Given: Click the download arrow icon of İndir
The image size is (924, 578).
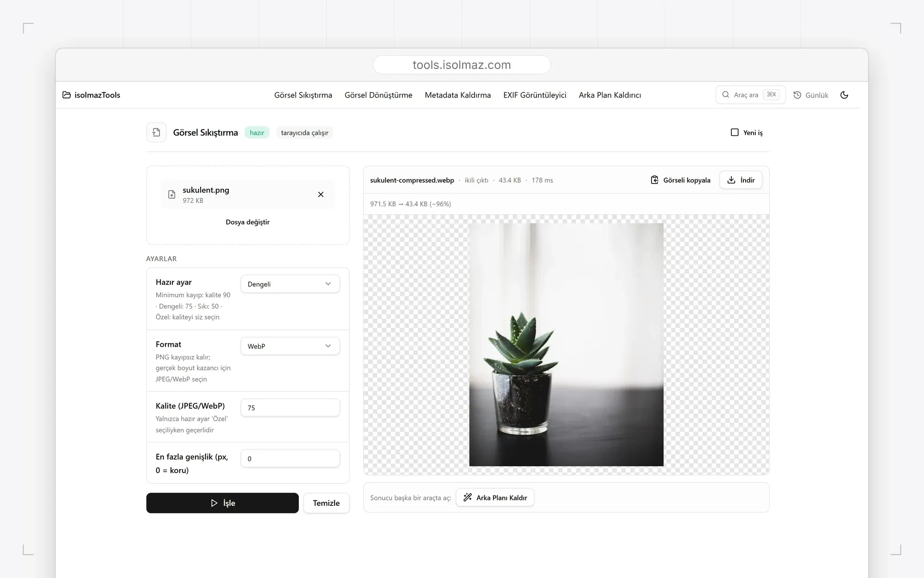Looking at the screenshot, I should 731,180.
